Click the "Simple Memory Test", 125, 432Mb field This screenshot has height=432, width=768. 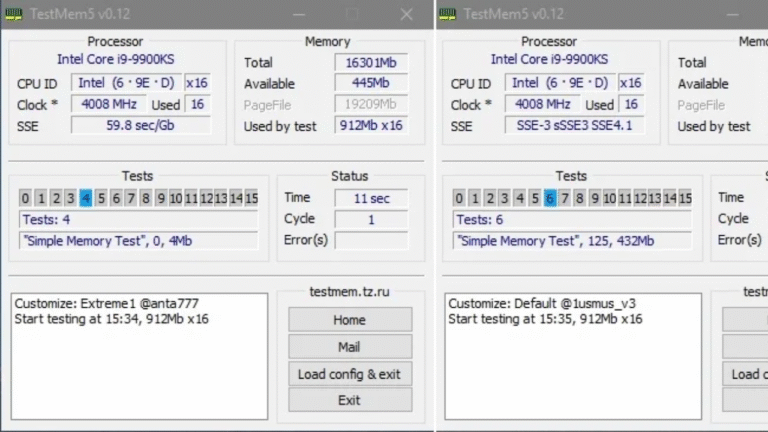[x=572, y=240]
